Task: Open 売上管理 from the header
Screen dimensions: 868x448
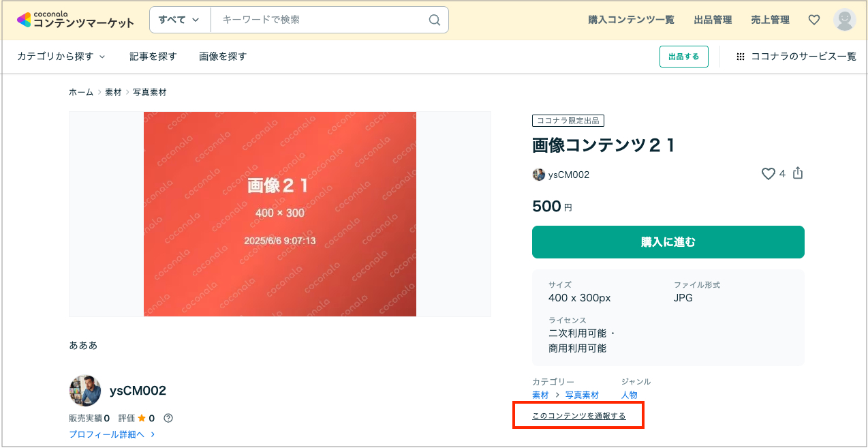Action: pyautogui.click(x=770, y=20)
